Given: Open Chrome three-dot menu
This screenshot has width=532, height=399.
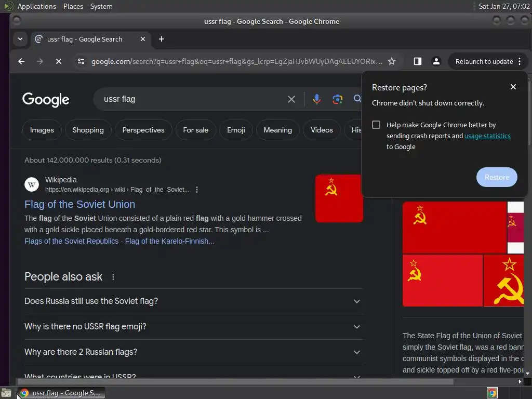Looking at the screenshot, I should coord(520,61).
